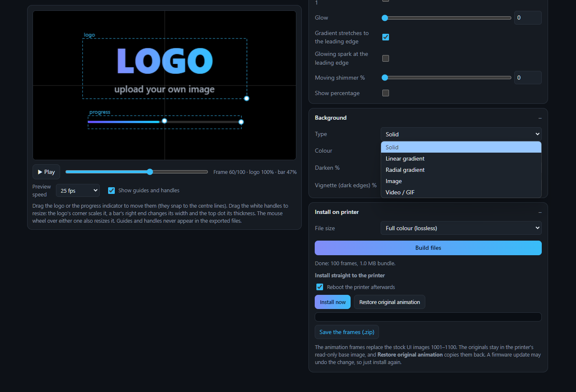Open the File size dropdown
Image resolution: width=576 pixels, height=392 pixels.
click(x=461, y=228)
